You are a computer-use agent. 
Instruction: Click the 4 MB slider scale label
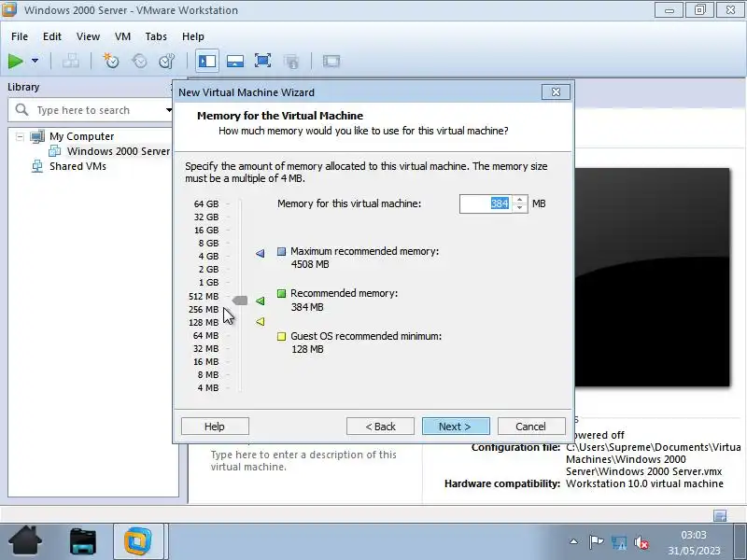pos(208,388)
